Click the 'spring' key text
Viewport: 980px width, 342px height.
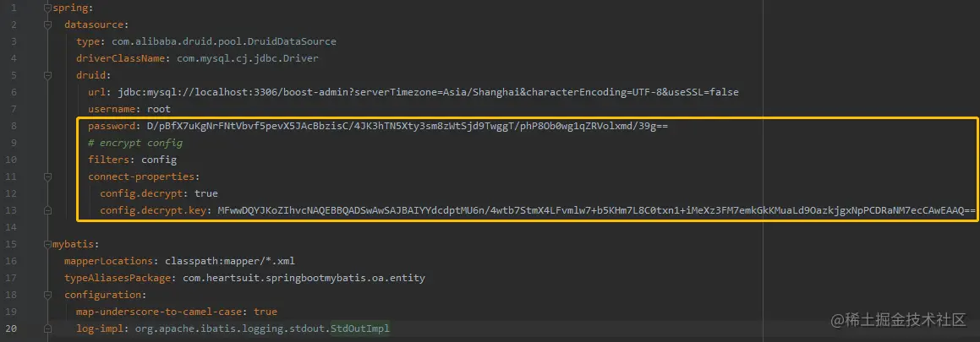coord(70,8)
